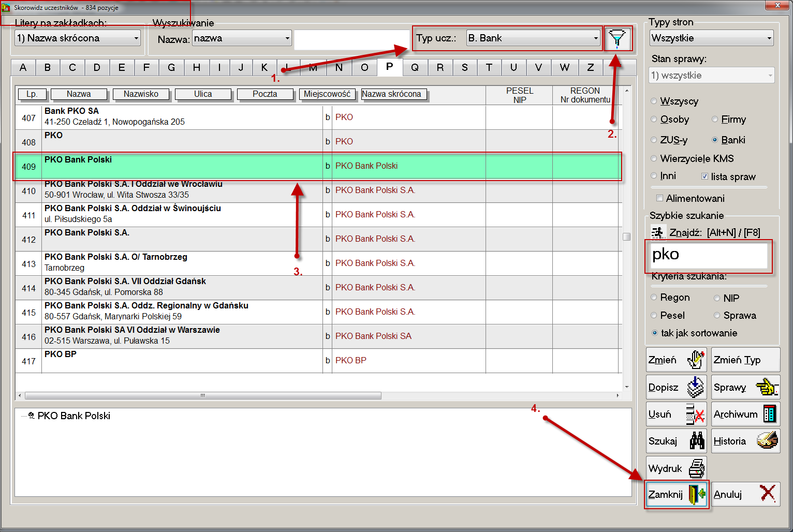Choose the Pesel search criterion

654,315
